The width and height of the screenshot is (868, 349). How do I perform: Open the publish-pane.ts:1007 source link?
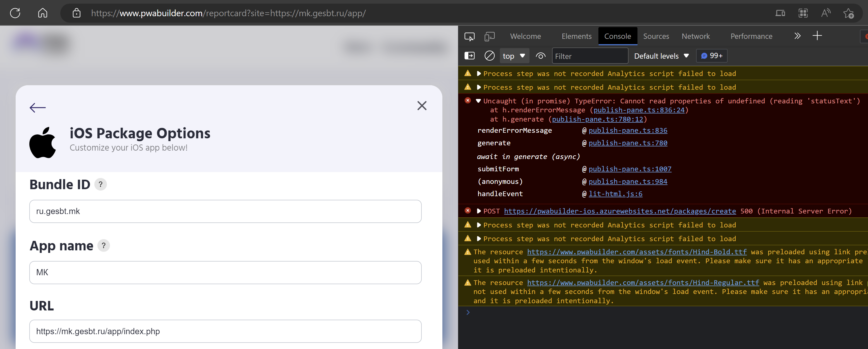[630, 169]
